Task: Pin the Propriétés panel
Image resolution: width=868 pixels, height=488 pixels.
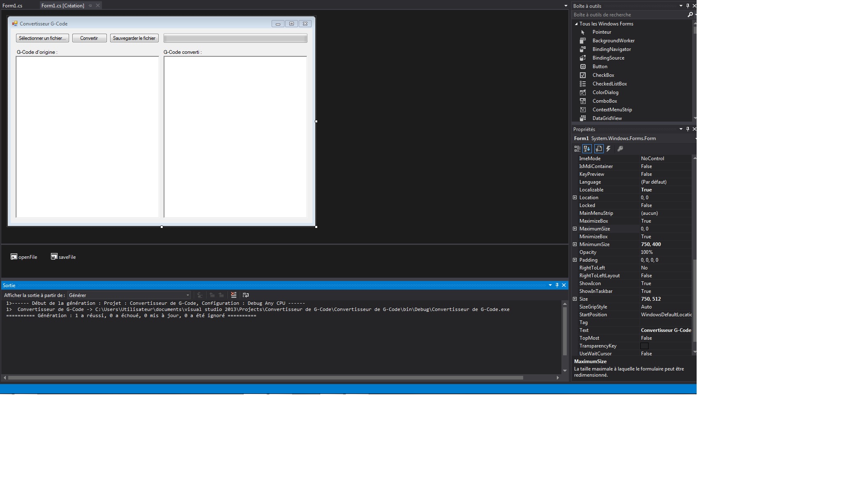Action: tap(688, 129)
